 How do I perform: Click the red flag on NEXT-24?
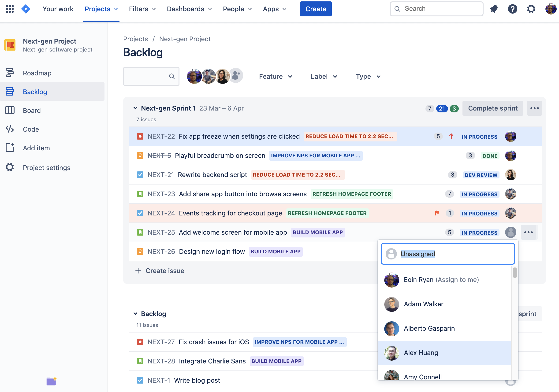(x=437, y=213)
